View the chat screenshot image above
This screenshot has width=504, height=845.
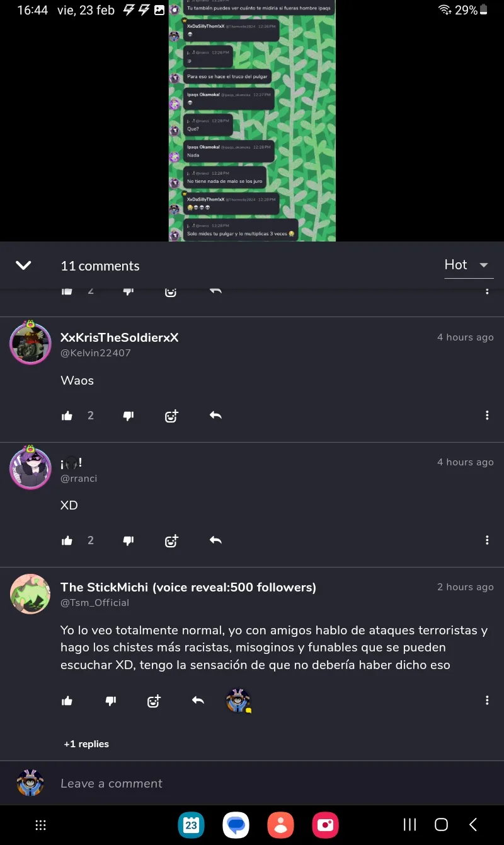252,120
